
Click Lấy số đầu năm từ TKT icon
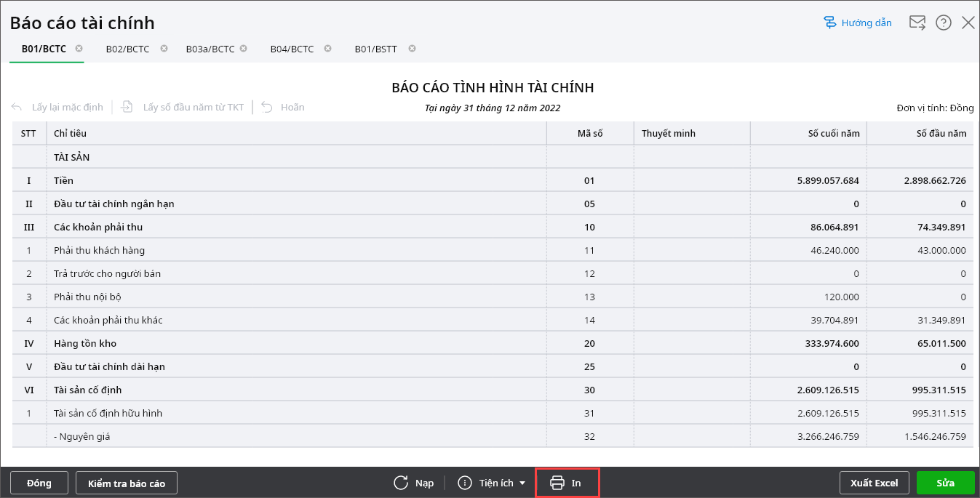pos(127,107)
